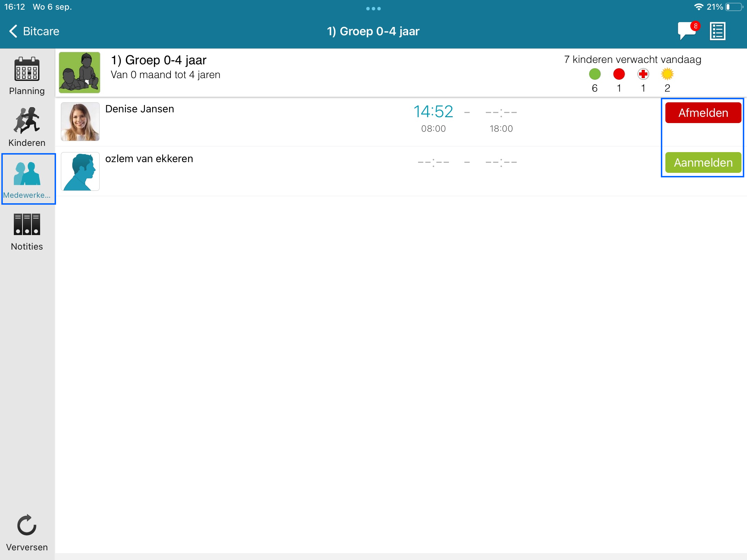Viewport: 747px width, 560px height.
Task: Tap the three-dot multitasking indicator
Action: pyautogui.click(x=373, y=9)
